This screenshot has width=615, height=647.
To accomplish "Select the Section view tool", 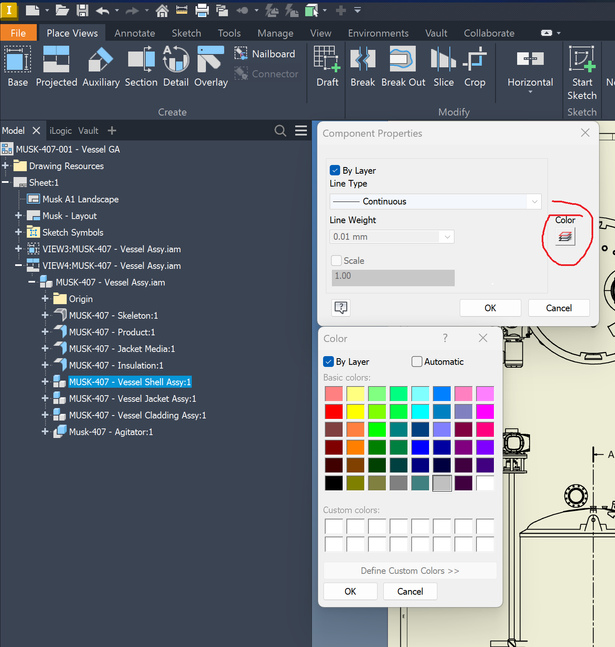I will pyautogui.click(x=141, y=66).
